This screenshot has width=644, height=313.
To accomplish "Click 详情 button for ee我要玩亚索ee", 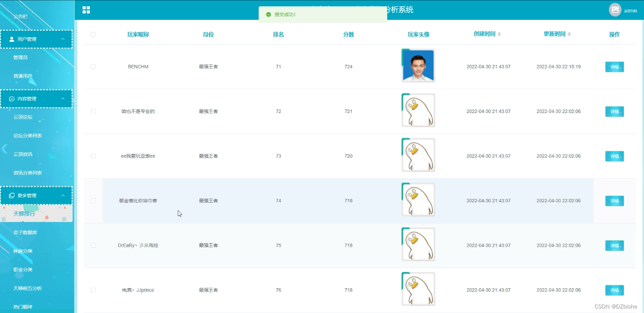I will [x=614, y=156].
